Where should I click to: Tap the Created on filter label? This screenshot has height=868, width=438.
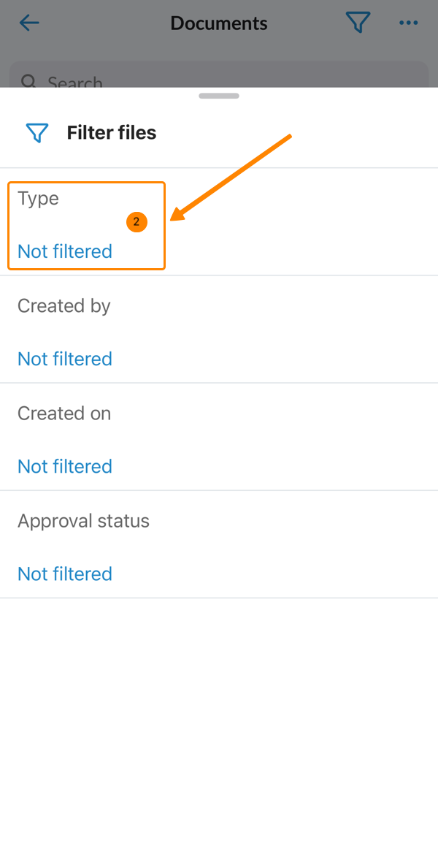pos(64,414)
